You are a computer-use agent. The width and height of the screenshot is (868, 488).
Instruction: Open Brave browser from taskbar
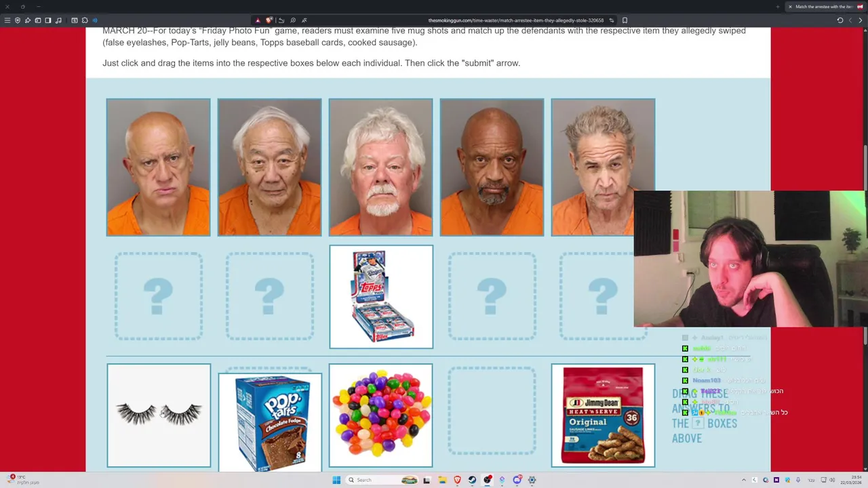tap(457, 480)
